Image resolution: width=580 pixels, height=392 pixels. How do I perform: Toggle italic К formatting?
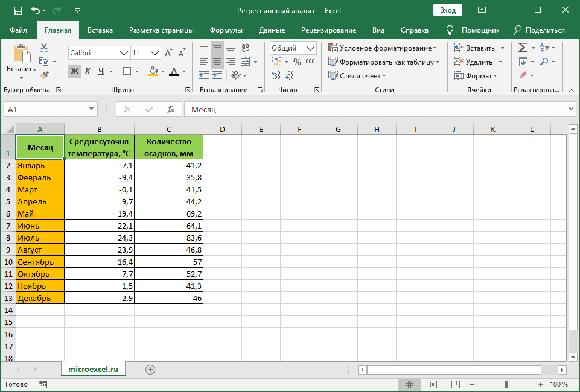click(x=88, y=71)
